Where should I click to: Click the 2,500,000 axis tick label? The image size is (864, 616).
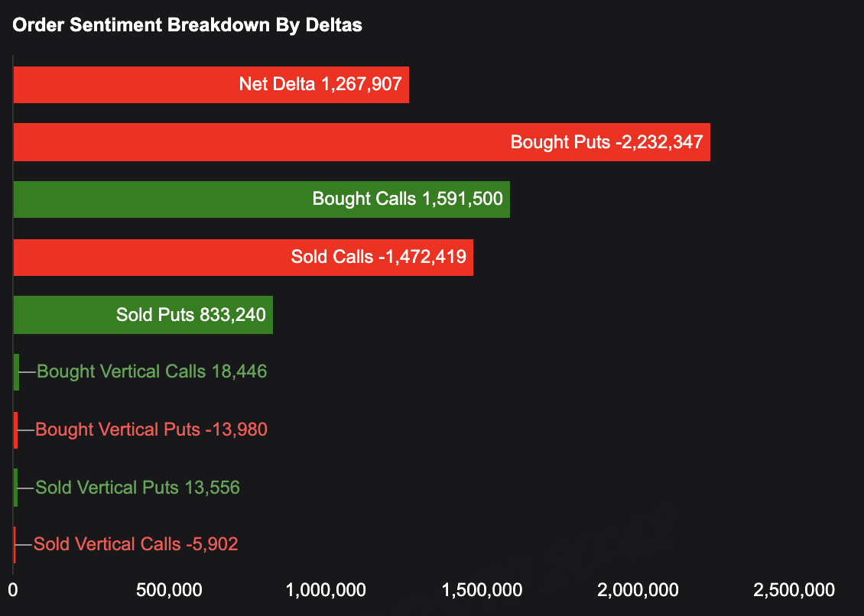tap(794, 590)
